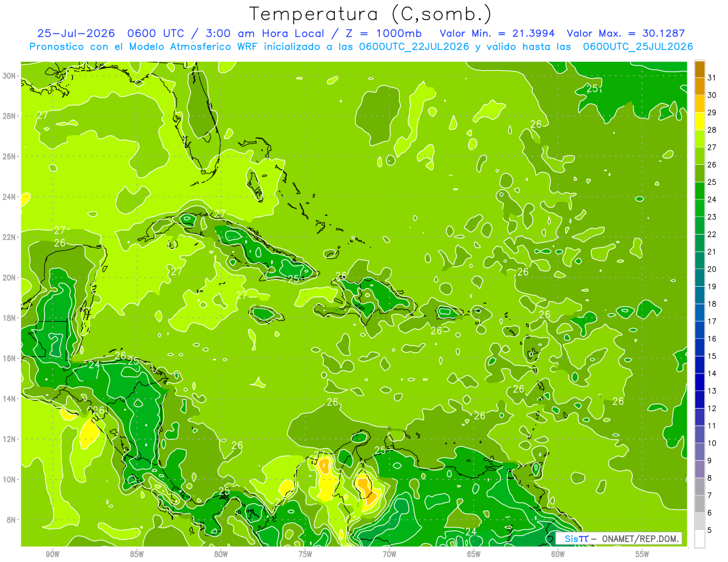Click color scale label "21"
The image size is (728, 562).
click(712, 252)
